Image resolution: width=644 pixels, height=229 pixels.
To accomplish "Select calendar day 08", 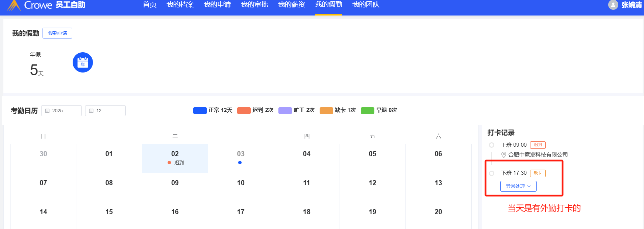I will pyautogui.click(x=109, y=187).
